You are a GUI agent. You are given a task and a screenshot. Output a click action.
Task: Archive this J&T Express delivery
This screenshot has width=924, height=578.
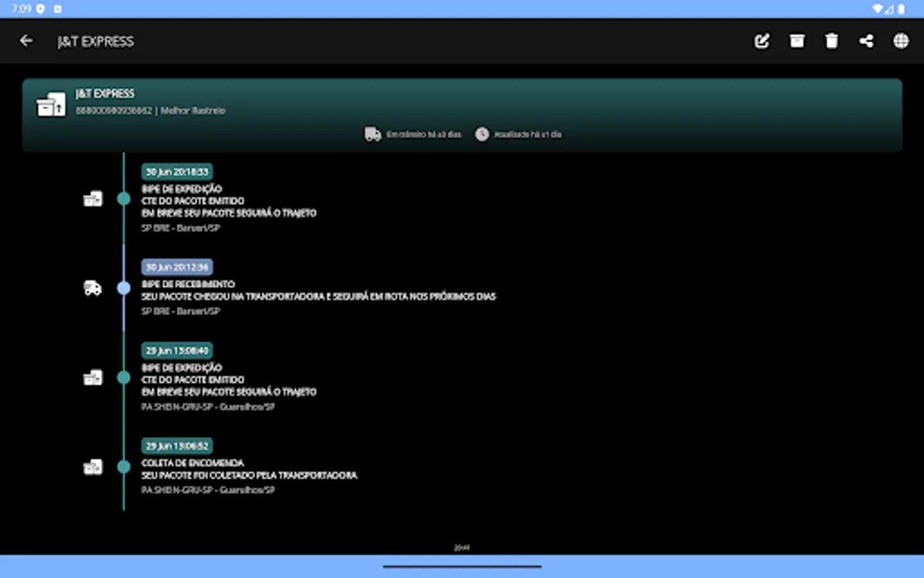tap(797, 41)
